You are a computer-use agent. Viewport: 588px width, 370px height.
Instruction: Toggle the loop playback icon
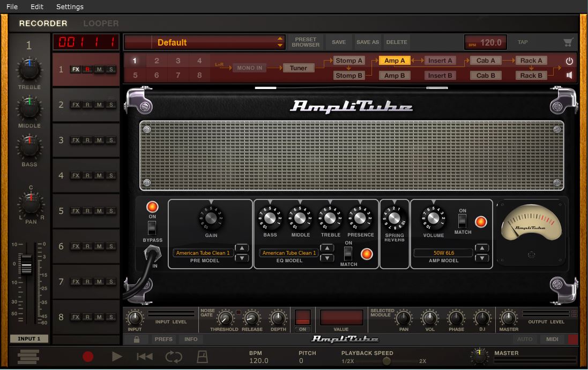(174, 357)
